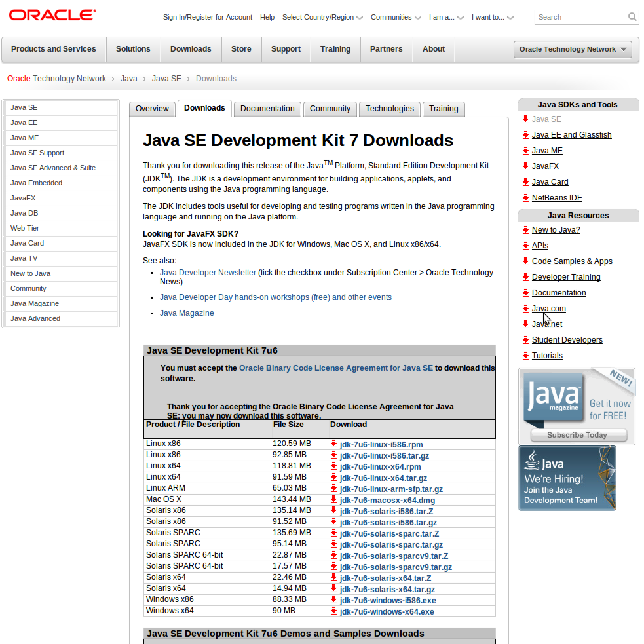This screenshot has height=644, width=644.
Task: Click download arrow icon beside jdk-7u6-solaris-i586.tar.Z
Action: click(333, 511)
